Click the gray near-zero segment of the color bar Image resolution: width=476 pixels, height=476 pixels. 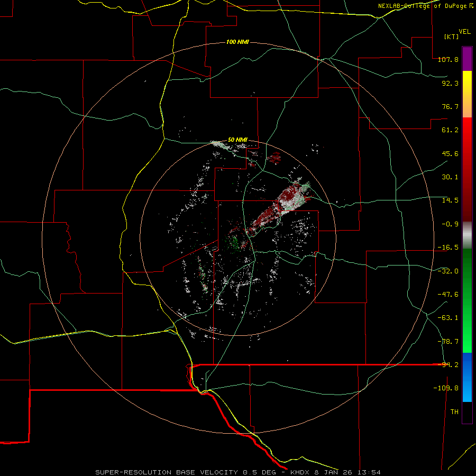pos(467,234)
